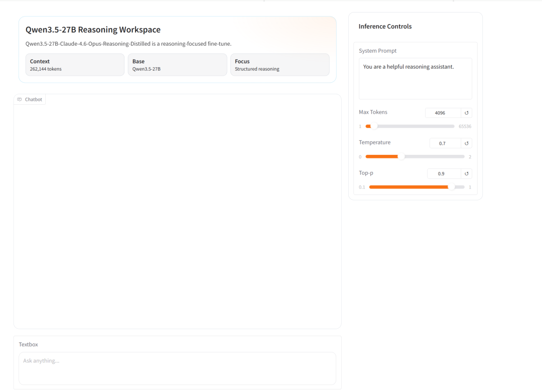Screen dimensions: 542x392
Task: Reset the Temperature value
Action: pyautogui.click(x=466, y=143)
